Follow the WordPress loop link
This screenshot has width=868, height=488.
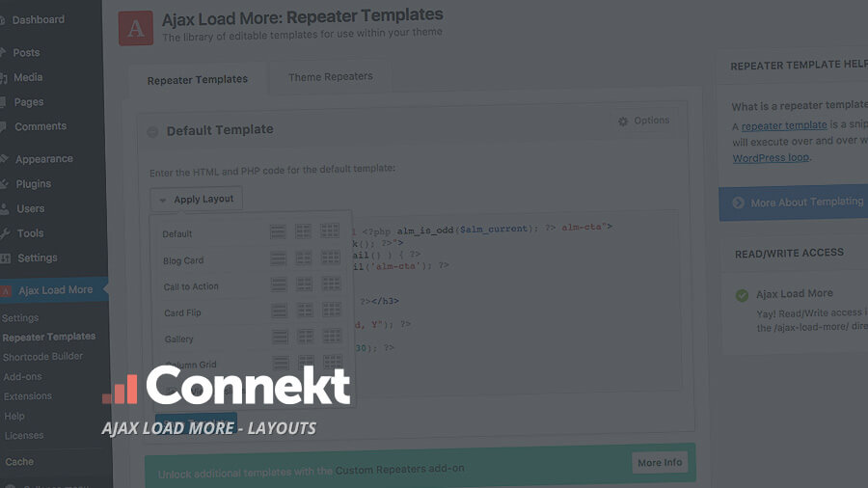pos(771,158)
